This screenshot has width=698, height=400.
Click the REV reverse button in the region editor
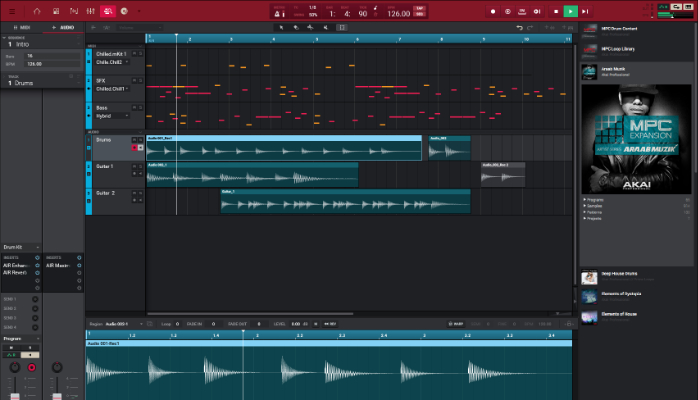pos(330,324)
